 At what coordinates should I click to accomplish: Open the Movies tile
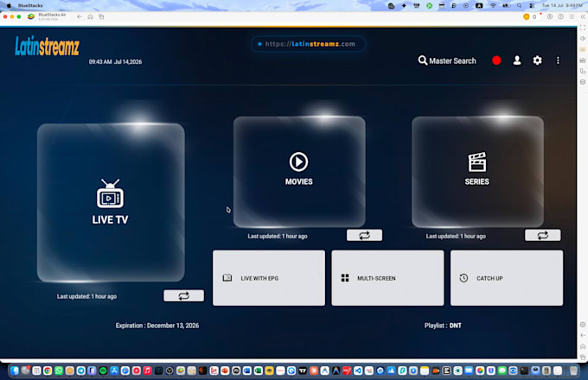click(x=299, y=172)
